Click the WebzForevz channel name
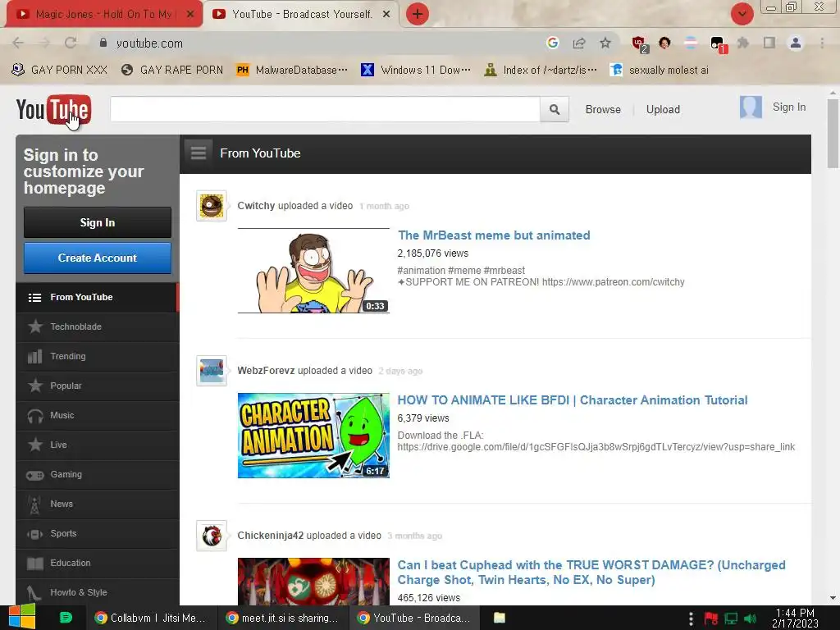 [x=267, y=371]
